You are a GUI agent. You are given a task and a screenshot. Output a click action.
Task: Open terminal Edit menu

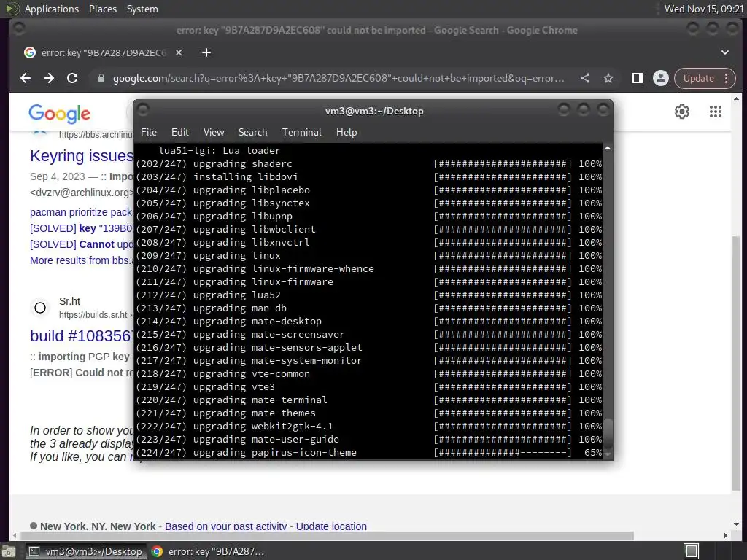[180, 132]
